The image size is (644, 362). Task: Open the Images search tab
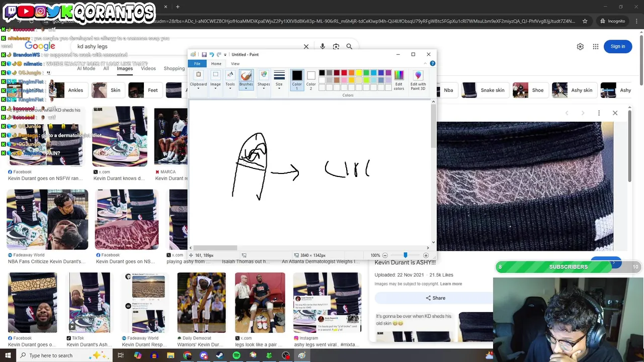(125, 68)
